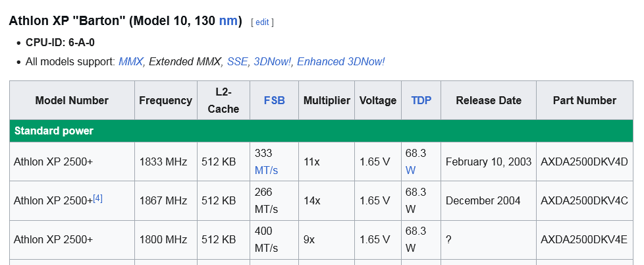Open the SSE link
This screenshot has height=265, width=644.
(238, 61)
